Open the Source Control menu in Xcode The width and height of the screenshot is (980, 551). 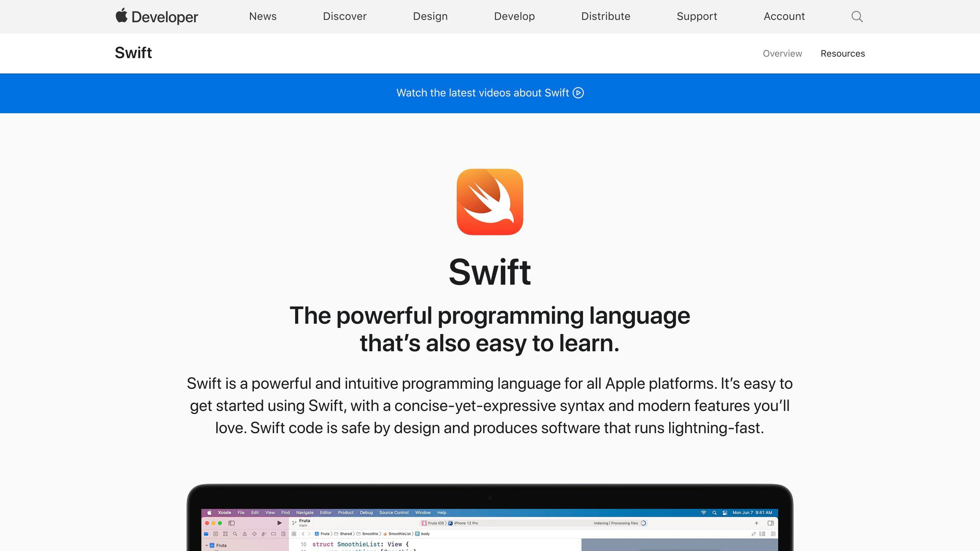tap(394, 513)
